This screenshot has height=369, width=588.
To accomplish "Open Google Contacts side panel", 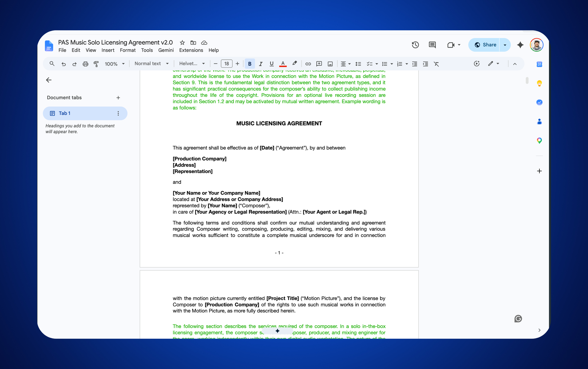I will [539, 122].
